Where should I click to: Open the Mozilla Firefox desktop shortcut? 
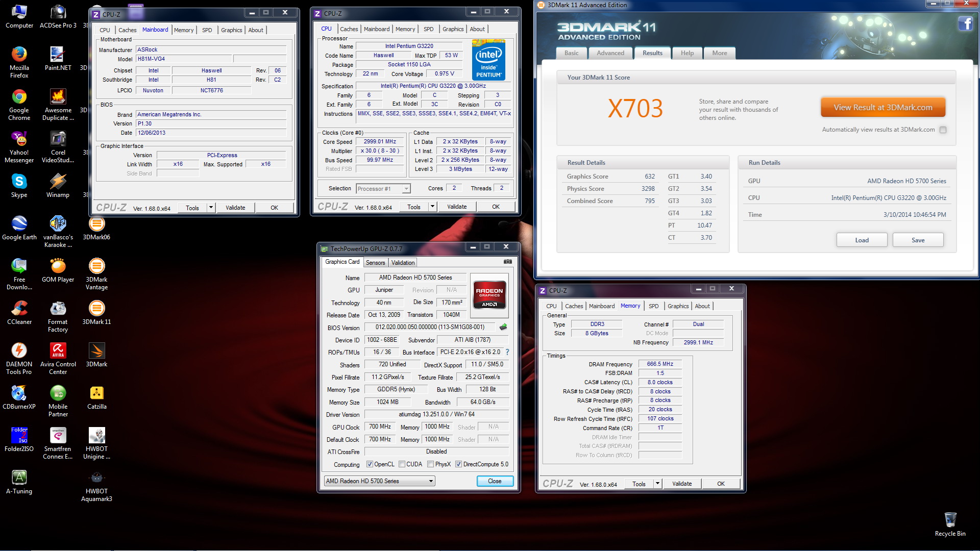[19, 62]
